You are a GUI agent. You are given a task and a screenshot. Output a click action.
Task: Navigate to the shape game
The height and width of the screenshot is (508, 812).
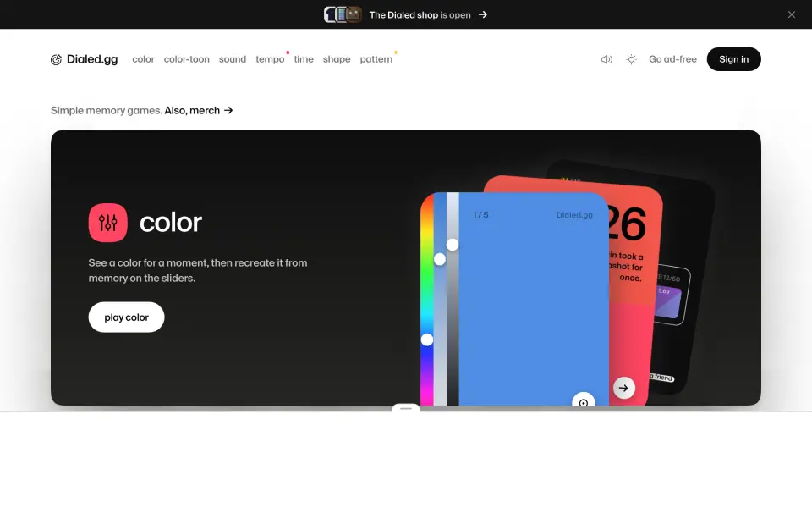(x=337, y=59)
